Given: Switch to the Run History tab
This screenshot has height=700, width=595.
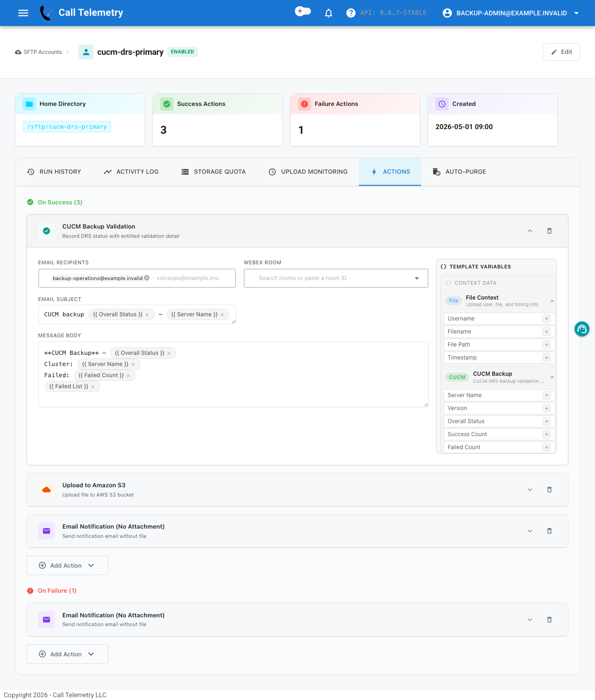Looking at the screenshot, I should click(x=54, y=172).
